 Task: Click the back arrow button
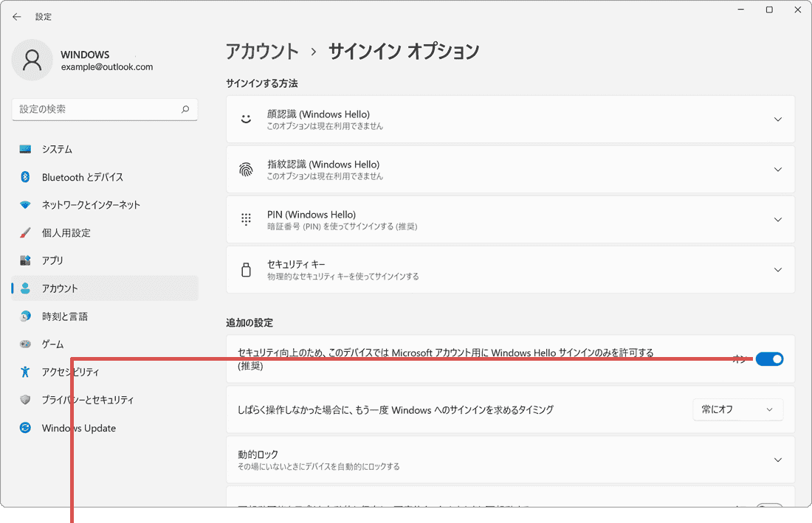(x=16, y=16)
